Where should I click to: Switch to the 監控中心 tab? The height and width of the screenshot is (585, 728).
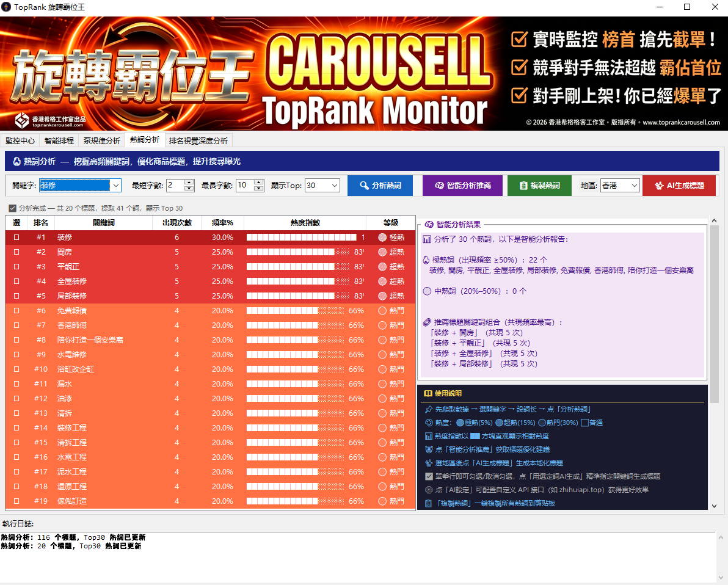20,140
